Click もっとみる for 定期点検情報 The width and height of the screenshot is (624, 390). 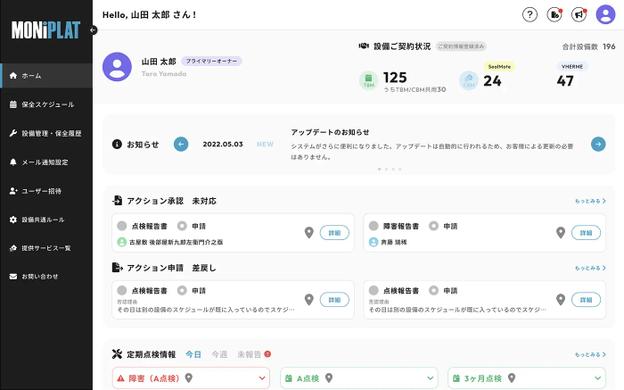click(x=591, y=354)
